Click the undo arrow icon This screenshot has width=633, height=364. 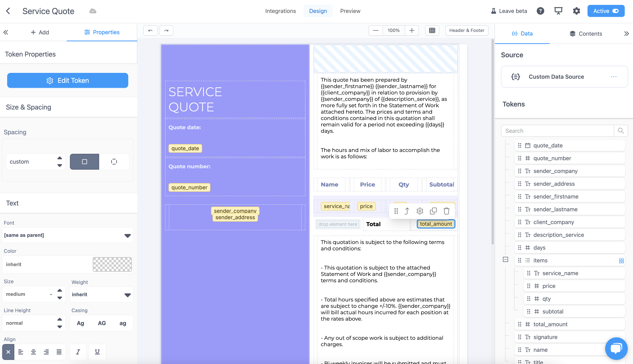pyautogui.click(x=150, y=30)
